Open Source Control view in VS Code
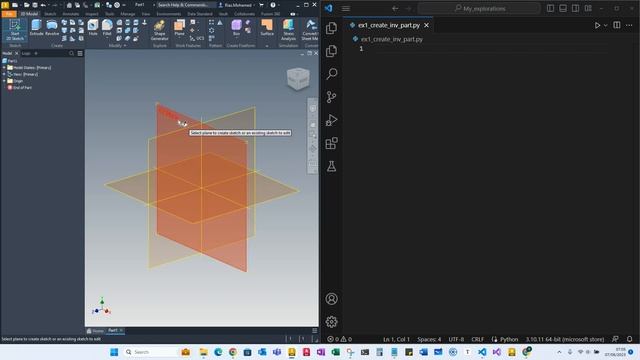 tap(331, 97)
